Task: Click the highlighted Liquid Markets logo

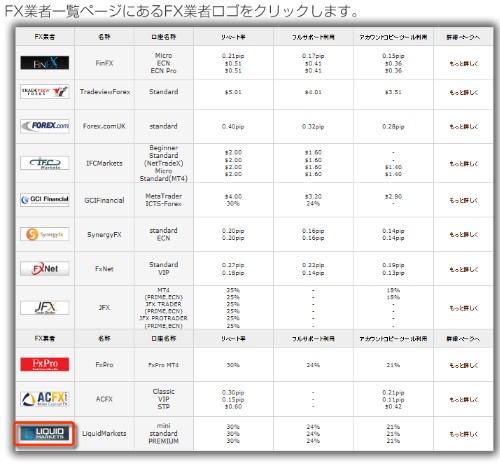Action: pos(45,433)
